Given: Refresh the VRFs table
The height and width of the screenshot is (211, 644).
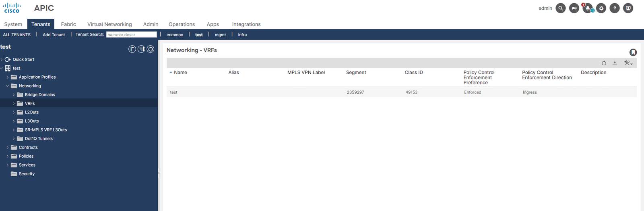Looking at the screenshot, I should coord(604,63).
